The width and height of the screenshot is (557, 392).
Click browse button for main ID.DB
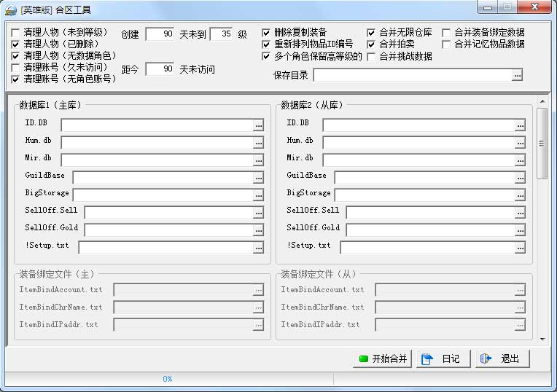pyautogui.click(x=258, y=125)
